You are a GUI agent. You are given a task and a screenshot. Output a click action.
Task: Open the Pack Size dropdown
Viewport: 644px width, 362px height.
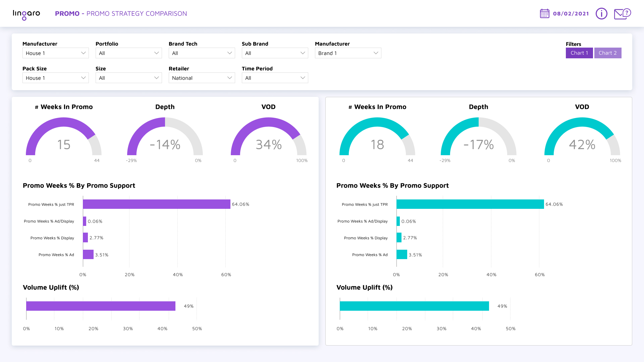[55, 78]
